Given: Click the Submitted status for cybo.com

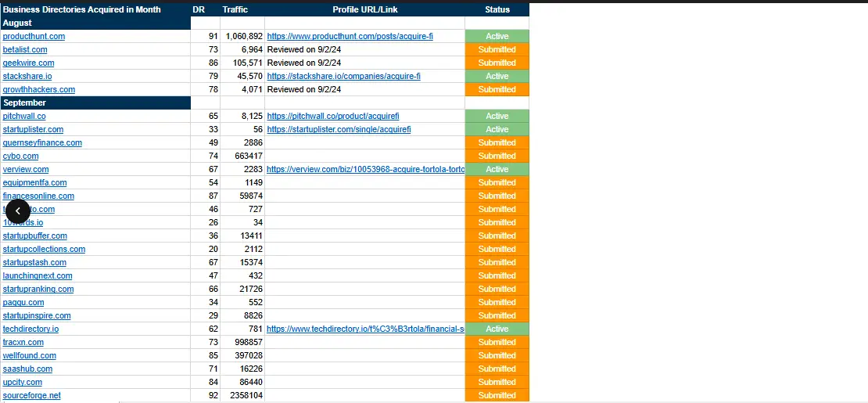Looking at the screenshot, I should 497,156.
